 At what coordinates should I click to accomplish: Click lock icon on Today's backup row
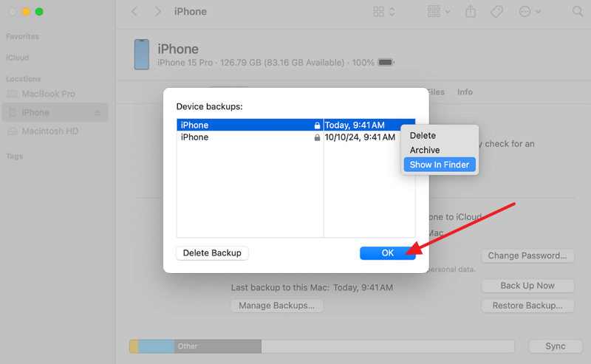(x=318, y=126)
